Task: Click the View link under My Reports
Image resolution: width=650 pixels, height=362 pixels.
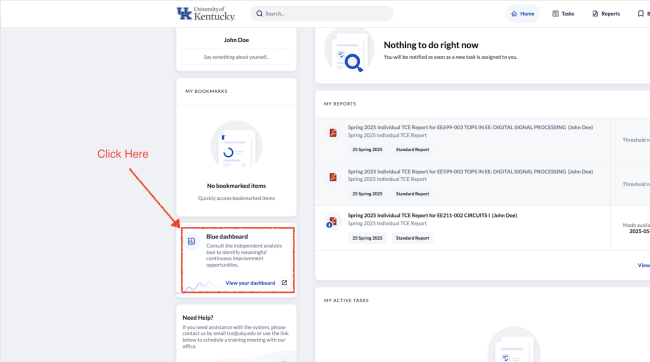Action: pos(643,265)
